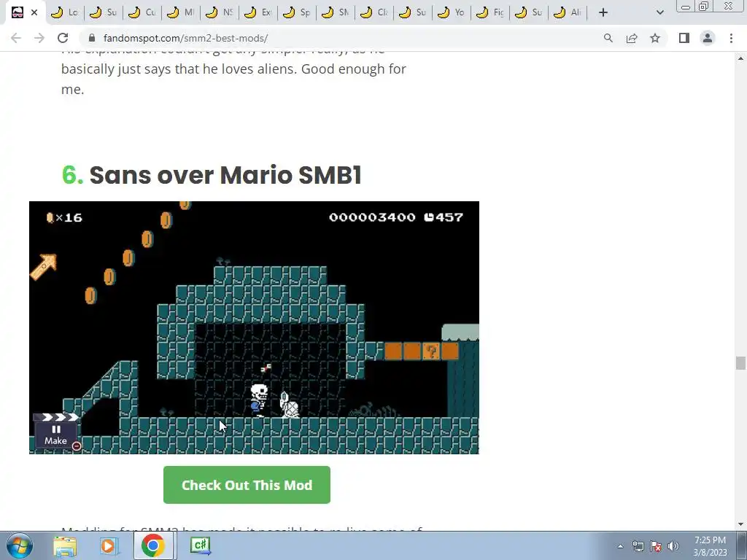Show hidden system tray icons
This screenshot has width=747, height=560.
[x=620, y=546]
